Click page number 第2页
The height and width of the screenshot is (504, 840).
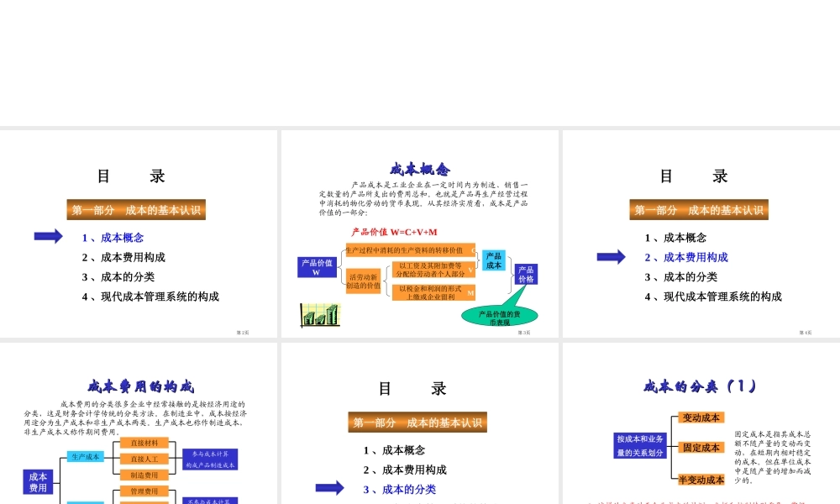tap(243, 333)
